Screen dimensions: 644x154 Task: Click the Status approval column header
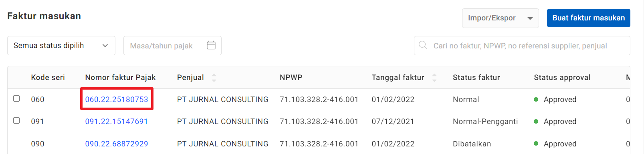click(x=562, y=78)
